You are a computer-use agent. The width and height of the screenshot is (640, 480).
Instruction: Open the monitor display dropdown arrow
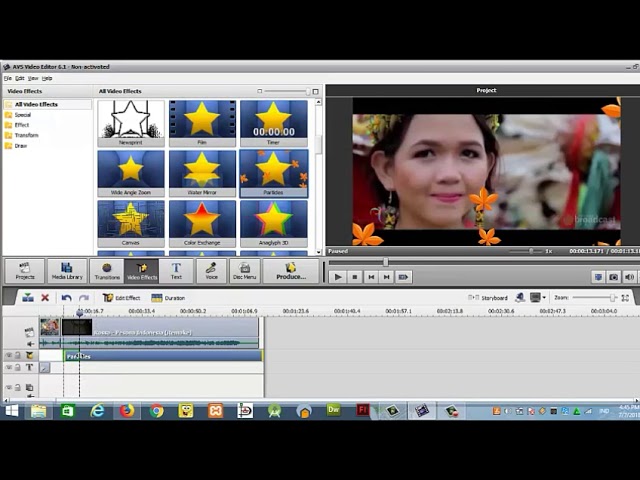[544, 298]
